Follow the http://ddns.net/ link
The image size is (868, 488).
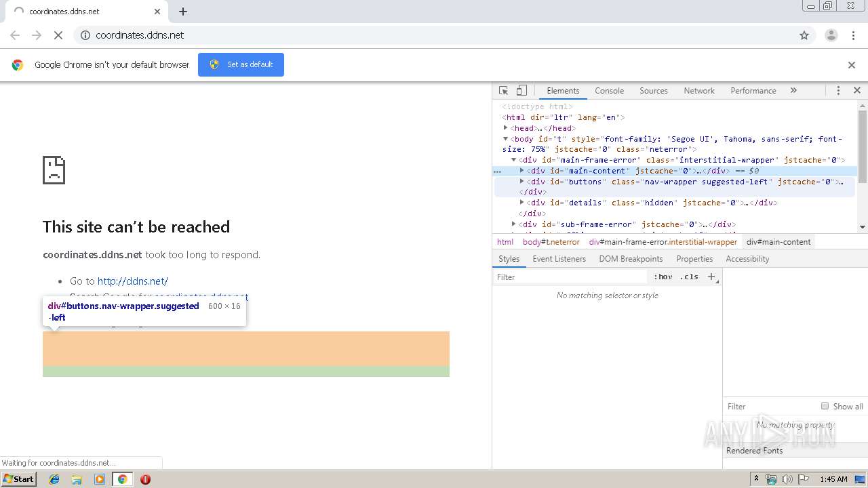(133, 281)
